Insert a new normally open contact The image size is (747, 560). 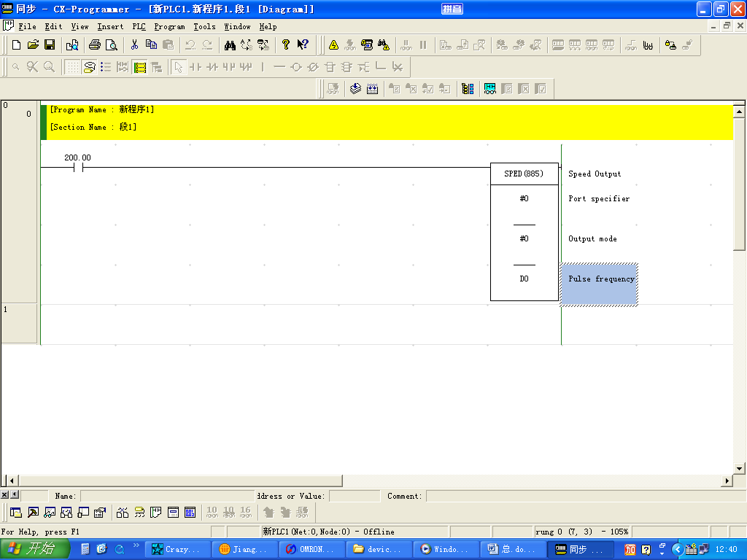point(196,67)
